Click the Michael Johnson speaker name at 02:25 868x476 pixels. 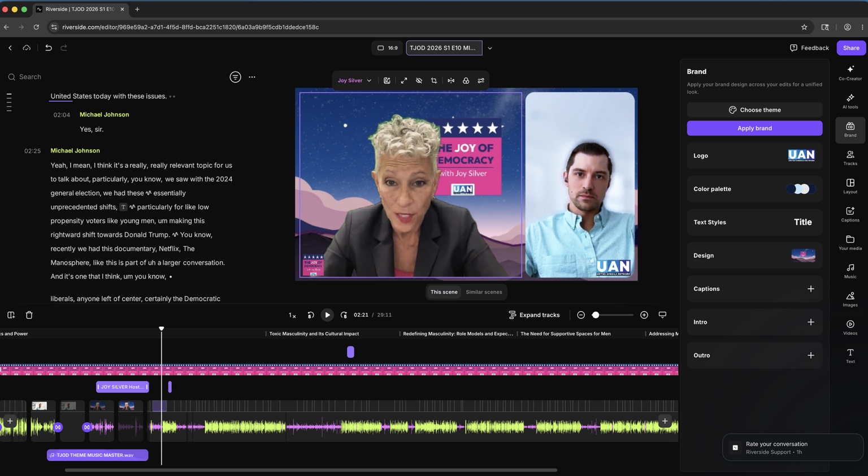click(x=75, y=151)
